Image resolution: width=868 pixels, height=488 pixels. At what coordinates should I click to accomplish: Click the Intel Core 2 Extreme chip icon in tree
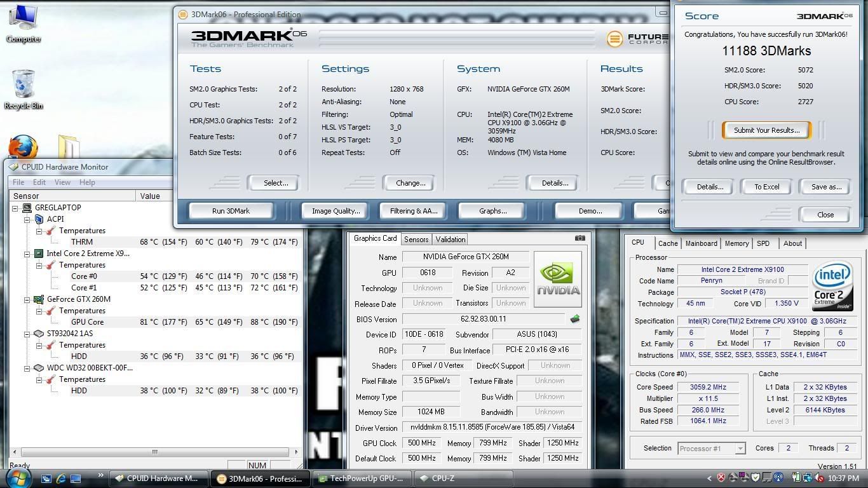pos(39,254)
